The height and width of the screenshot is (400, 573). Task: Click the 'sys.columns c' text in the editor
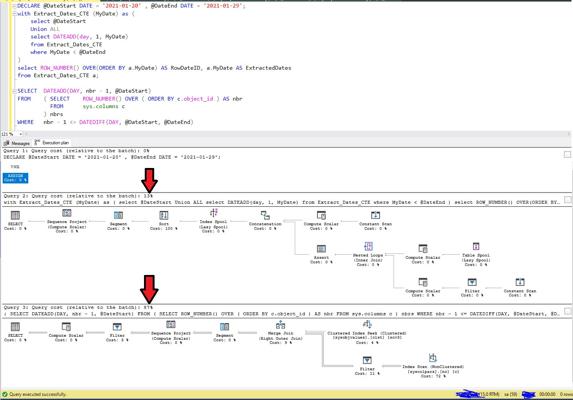(104, 106)
